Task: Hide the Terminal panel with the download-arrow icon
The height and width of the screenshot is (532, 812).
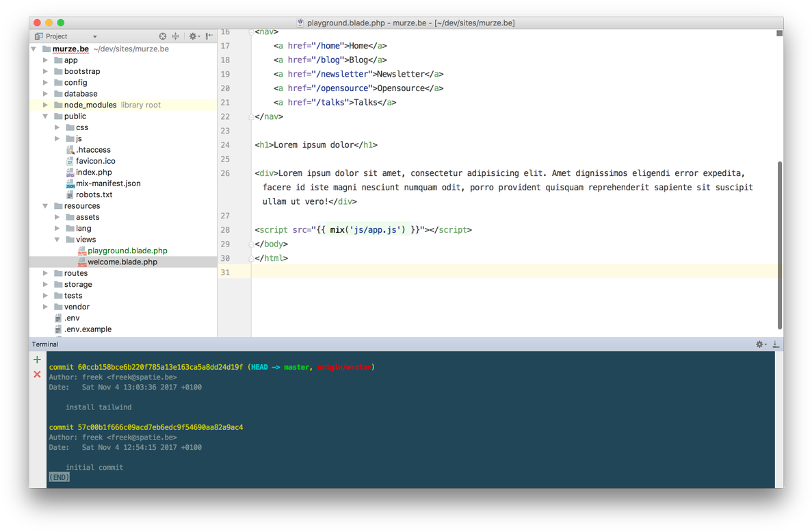Action: coord(776,344)
